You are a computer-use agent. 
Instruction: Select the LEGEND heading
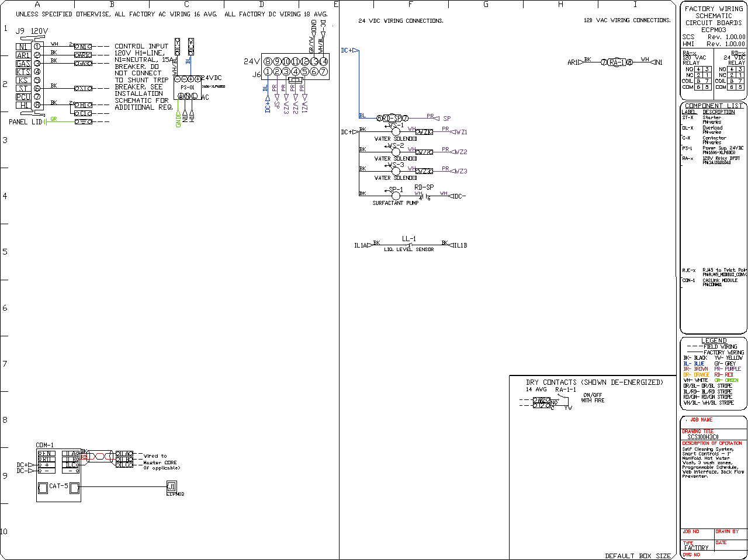click(x=714, y=340)
